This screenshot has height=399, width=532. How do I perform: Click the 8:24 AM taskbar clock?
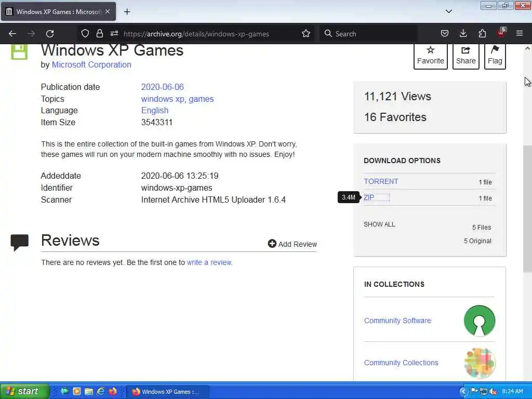pos(512,392)
